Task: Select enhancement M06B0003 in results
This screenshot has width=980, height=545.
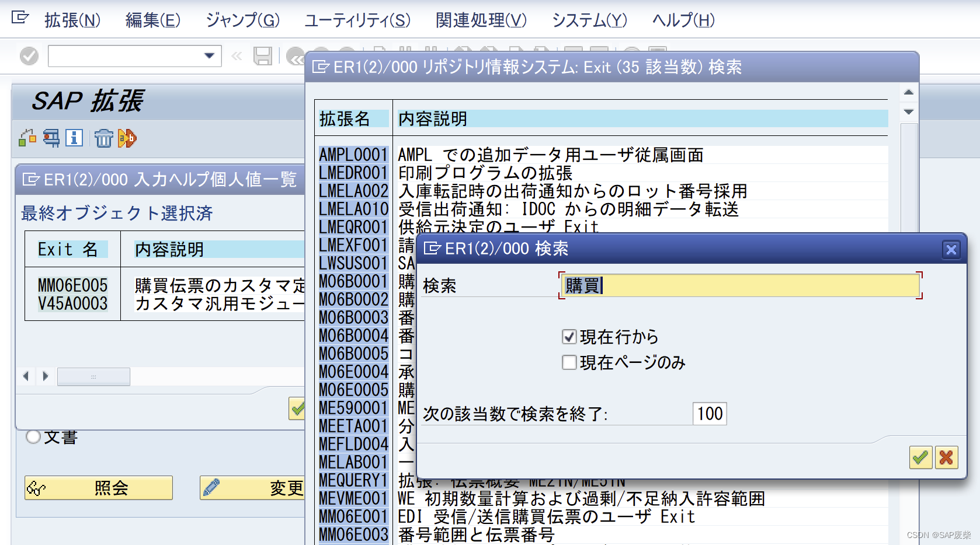Action: (353, 317)
